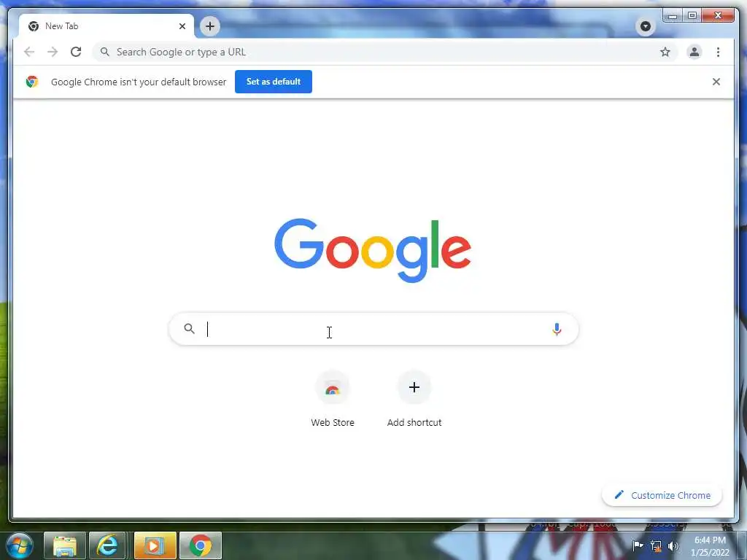This screenshot has width=747, height=560.
Task: Open the Action Center flag icon
Action: 638,545
